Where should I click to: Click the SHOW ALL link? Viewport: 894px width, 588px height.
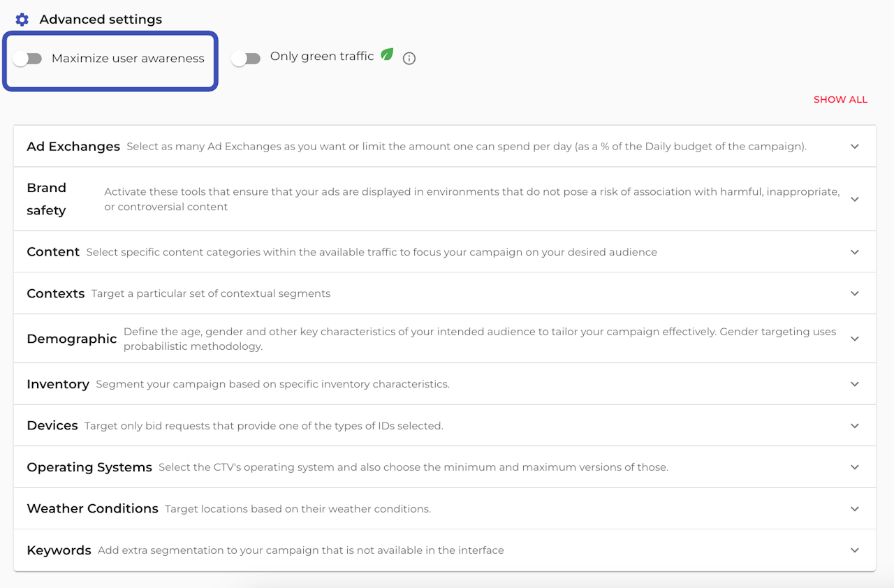click(840, 100)
